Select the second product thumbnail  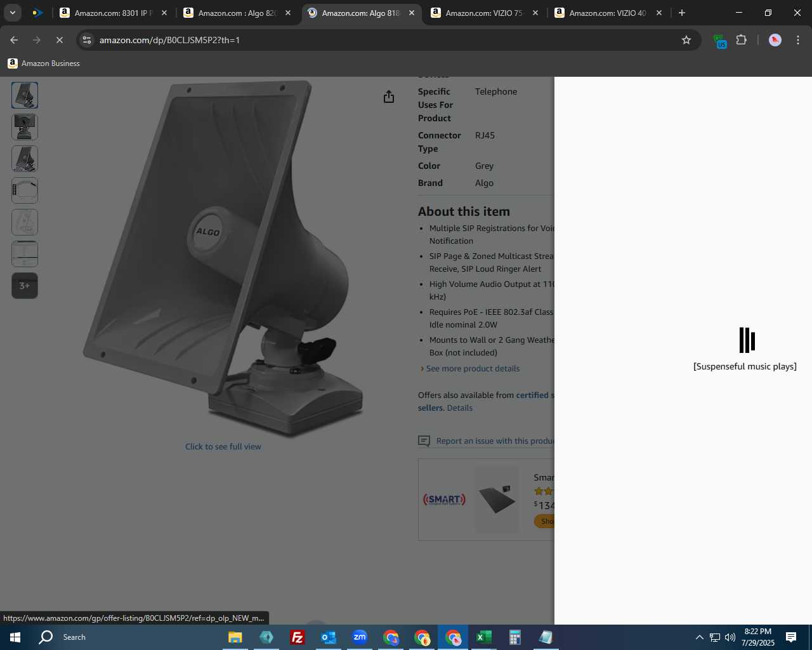click(25, 127)
